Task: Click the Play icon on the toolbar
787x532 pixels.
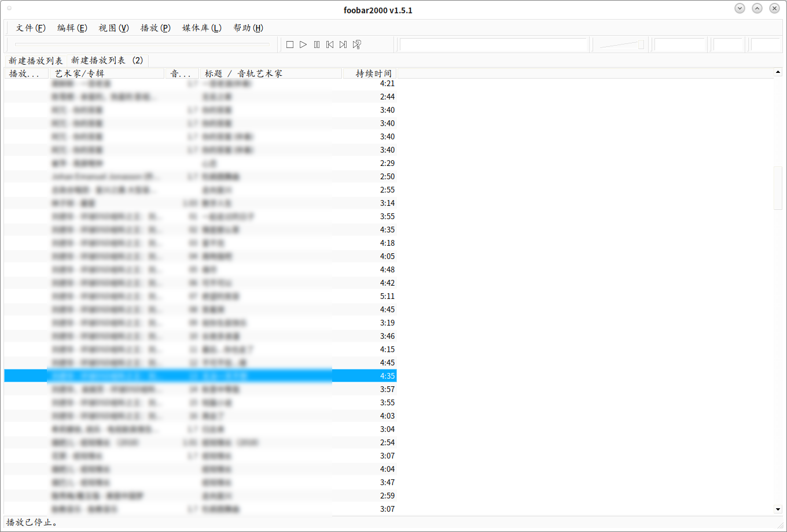Action: [x=303, y=44]
